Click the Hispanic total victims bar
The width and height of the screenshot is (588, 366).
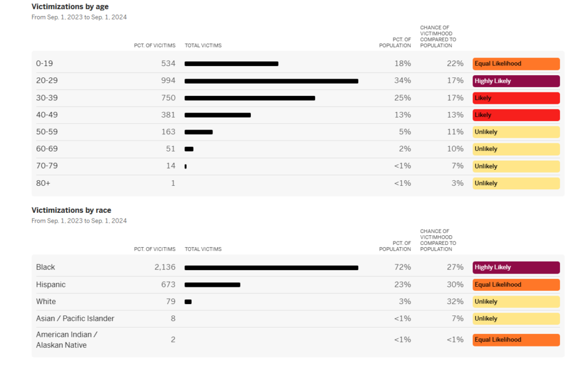pyautogui.click(x=212, y=285)
